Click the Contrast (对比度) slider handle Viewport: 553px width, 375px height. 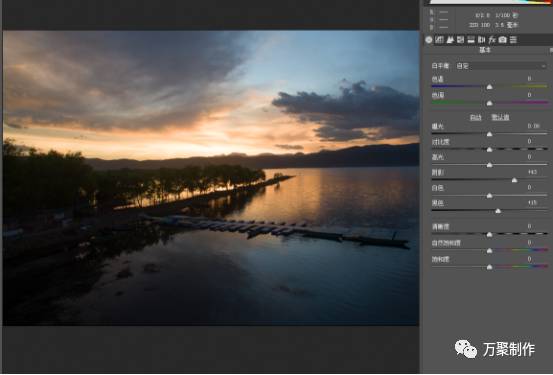(490, 150)
